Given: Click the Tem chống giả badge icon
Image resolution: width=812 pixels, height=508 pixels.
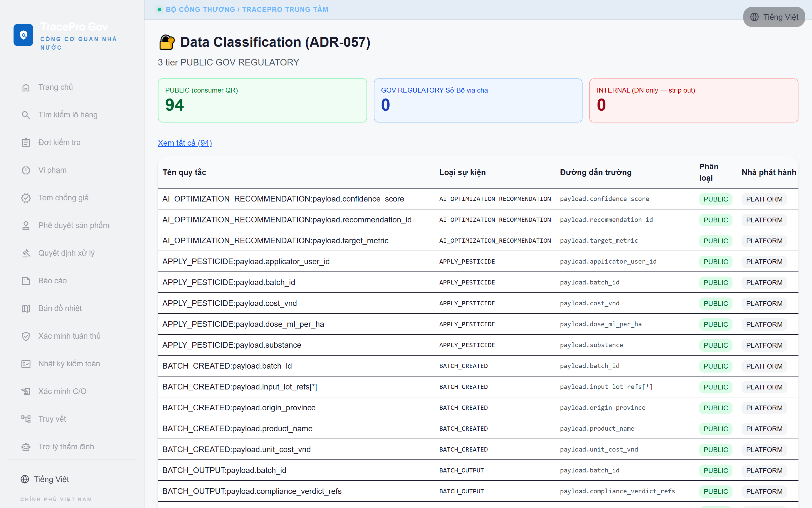Looking at the screenshot, I should pyautogui.click(x=26, y=198).
